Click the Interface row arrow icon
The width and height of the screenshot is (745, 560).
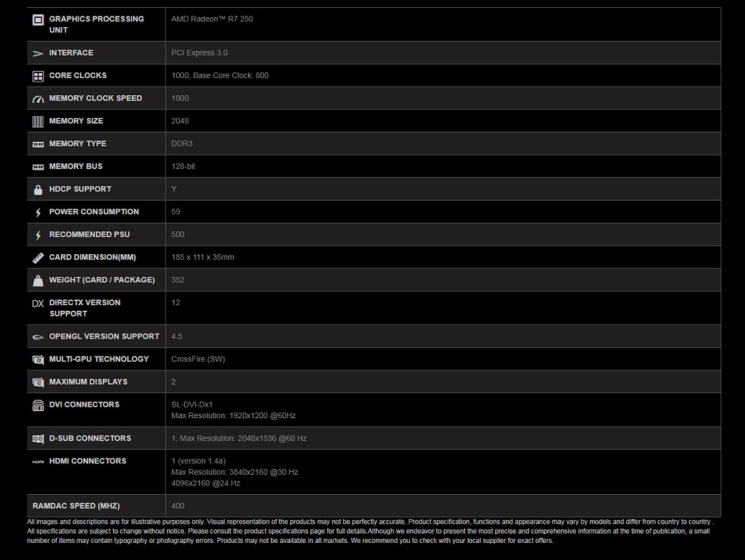click(x=38, y=53)
